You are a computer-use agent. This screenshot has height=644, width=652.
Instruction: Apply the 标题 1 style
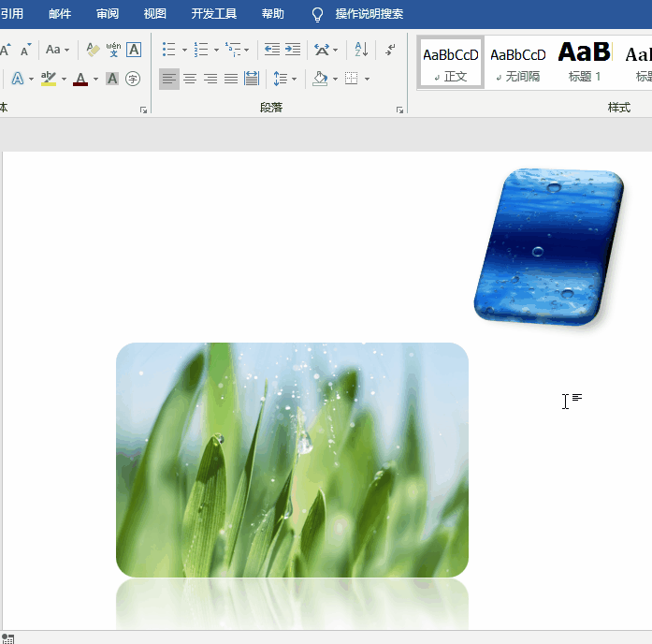coord(585,63)
